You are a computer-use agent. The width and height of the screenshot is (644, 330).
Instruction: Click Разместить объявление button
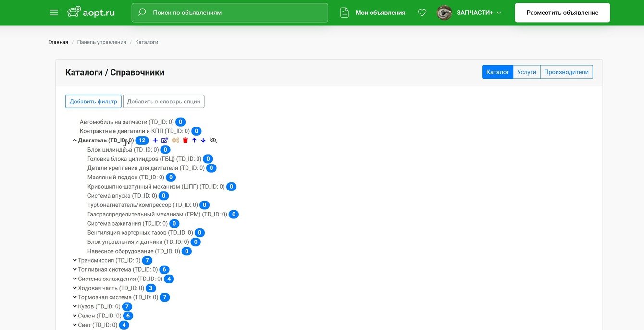562,13
